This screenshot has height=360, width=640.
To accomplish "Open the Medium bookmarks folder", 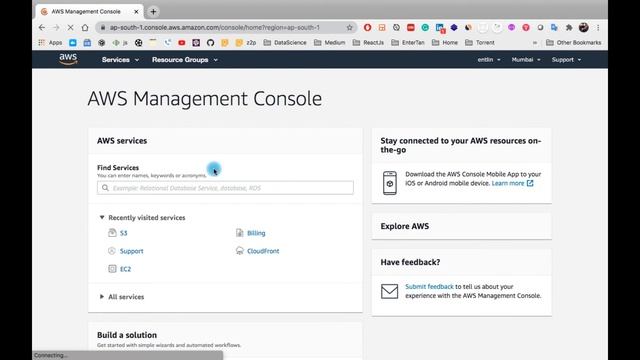I will click(x=329, y=42).
